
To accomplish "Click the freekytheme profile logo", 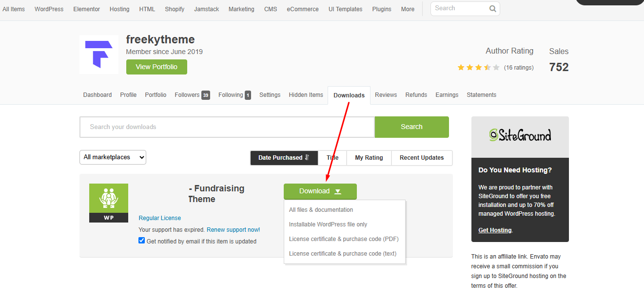I will click(x=99, y=54).
